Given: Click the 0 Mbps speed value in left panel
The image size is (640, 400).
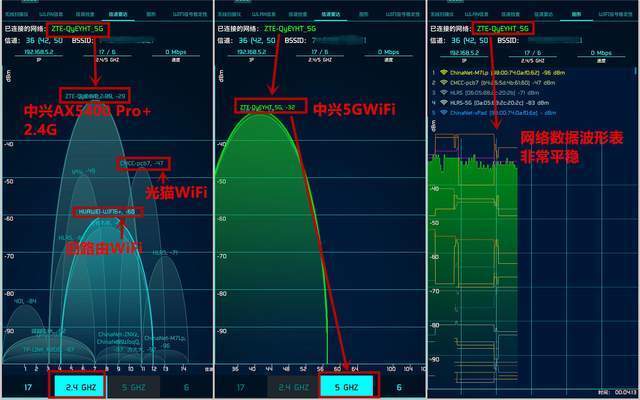Looking at the screenshot, I should (x=176, y=52).
